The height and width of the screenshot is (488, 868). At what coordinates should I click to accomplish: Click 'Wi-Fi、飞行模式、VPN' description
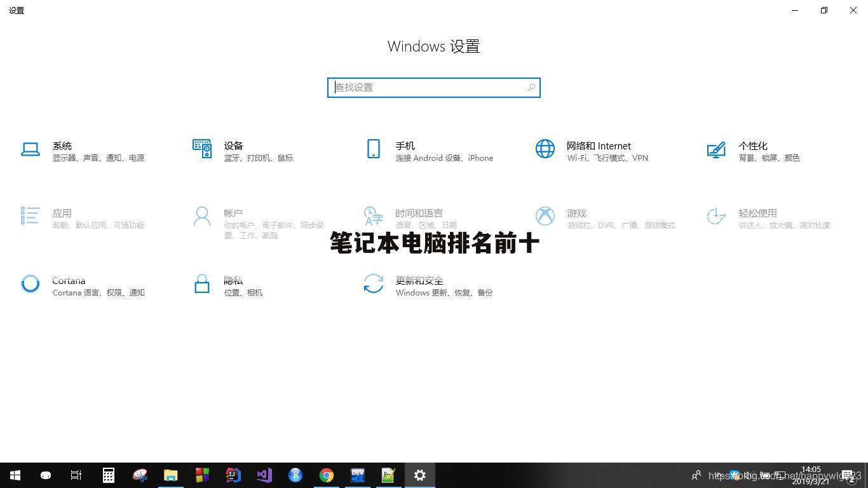[x=607, y=158]
